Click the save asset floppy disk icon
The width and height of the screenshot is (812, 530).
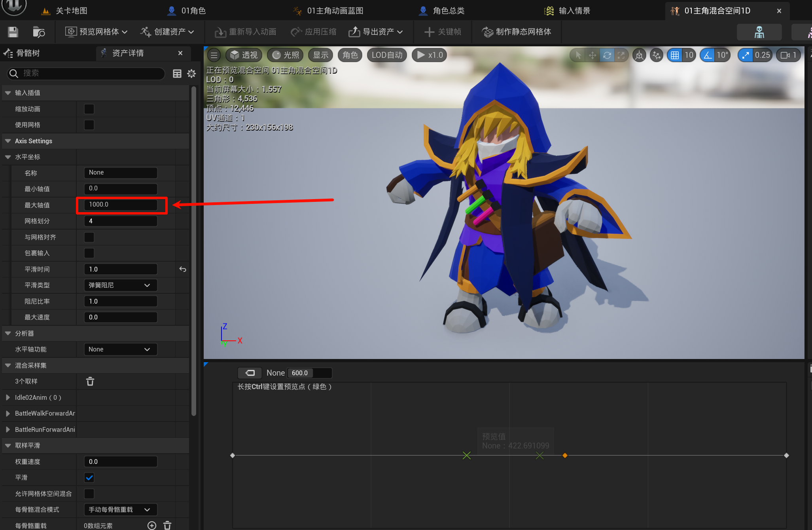13,32
